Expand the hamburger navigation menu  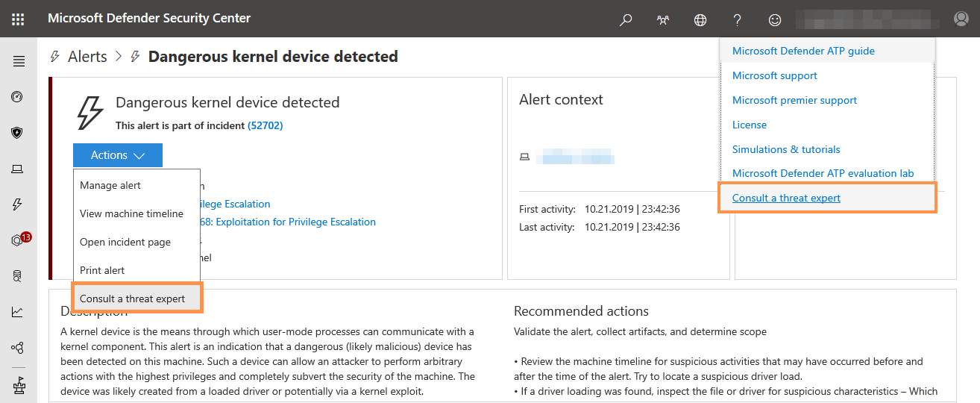19,62
